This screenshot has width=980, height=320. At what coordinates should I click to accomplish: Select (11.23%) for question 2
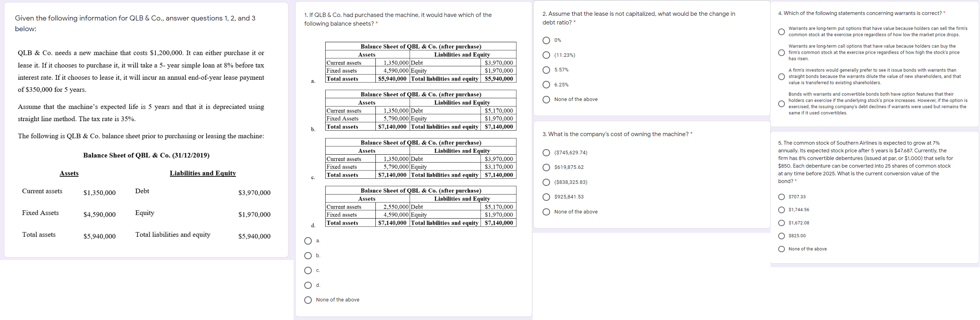[547, 55]
